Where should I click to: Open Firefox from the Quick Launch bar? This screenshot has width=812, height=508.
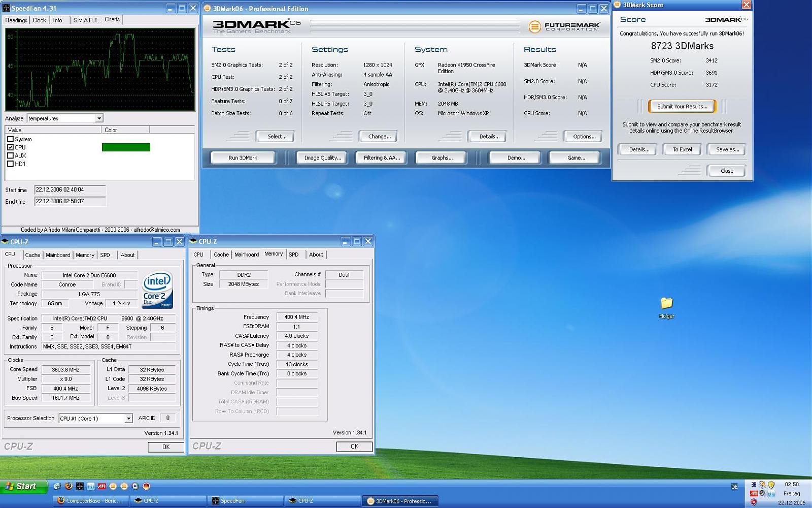point(69,486)
